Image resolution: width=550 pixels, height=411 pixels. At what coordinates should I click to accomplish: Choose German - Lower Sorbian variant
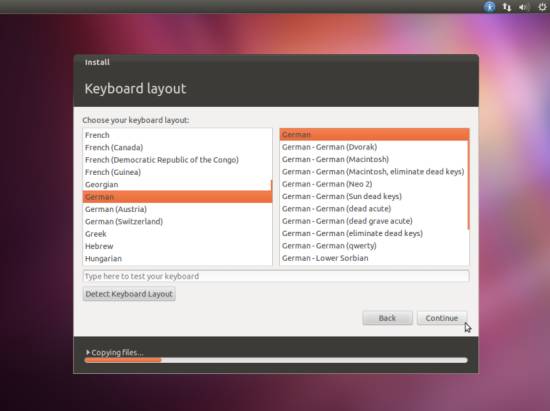click(374, 258)
